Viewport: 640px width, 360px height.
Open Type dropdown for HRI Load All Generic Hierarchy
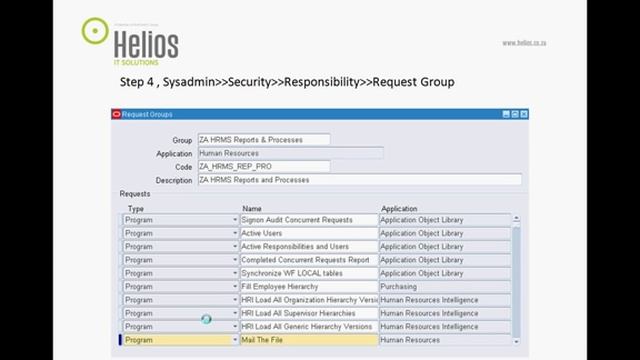[x=235, y=327]
